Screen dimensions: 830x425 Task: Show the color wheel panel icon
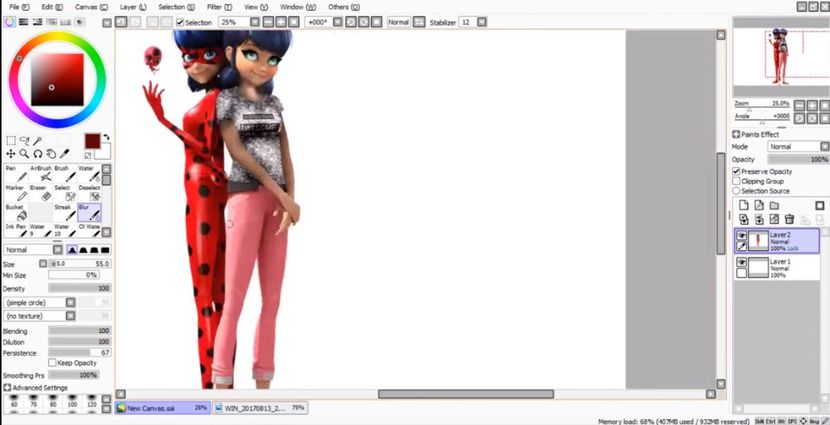pos(10,22)
